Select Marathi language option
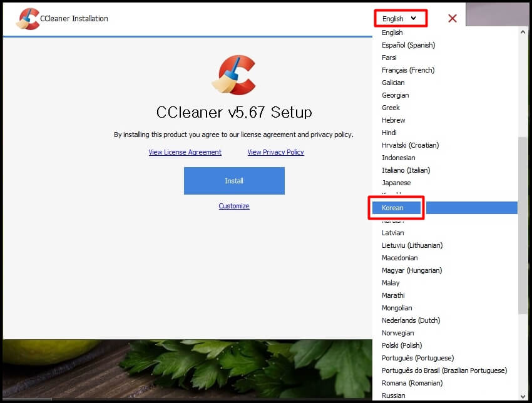Image resolution: width=532 pixels, height=403 pixels. pyautogui.click(x=445, y=295)
